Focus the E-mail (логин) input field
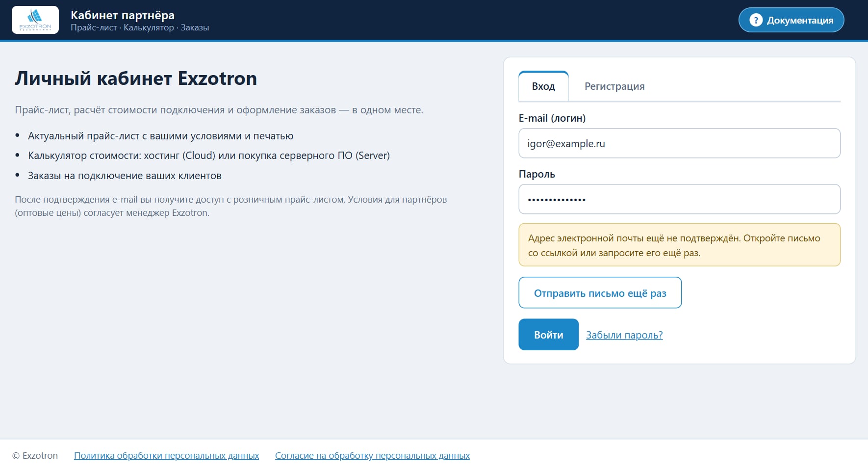 tap(679, 143)
